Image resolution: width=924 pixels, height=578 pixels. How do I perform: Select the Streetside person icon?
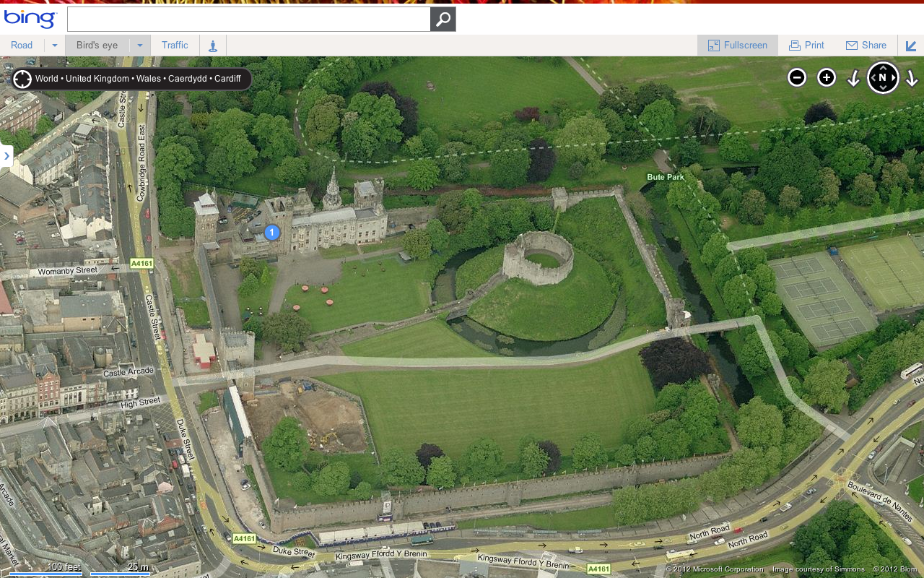(212, 45)
